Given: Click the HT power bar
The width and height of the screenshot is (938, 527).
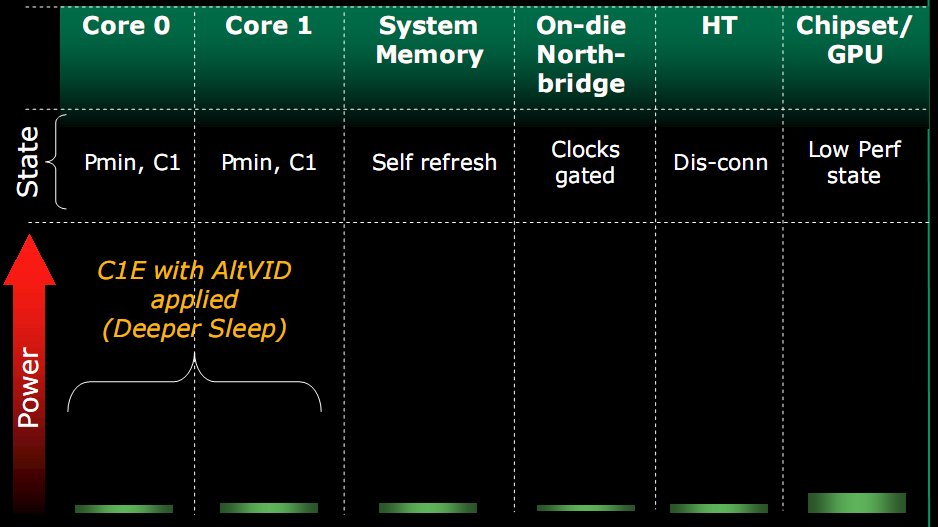Looking at the screenshot, I should point(718,508).
